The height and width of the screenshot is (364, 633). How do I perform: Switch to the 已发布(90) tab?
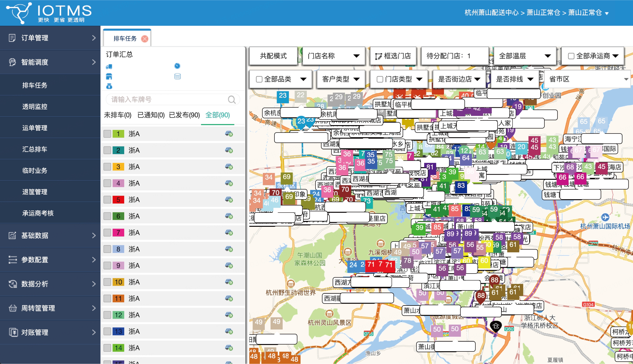click(x=184, y=115)
